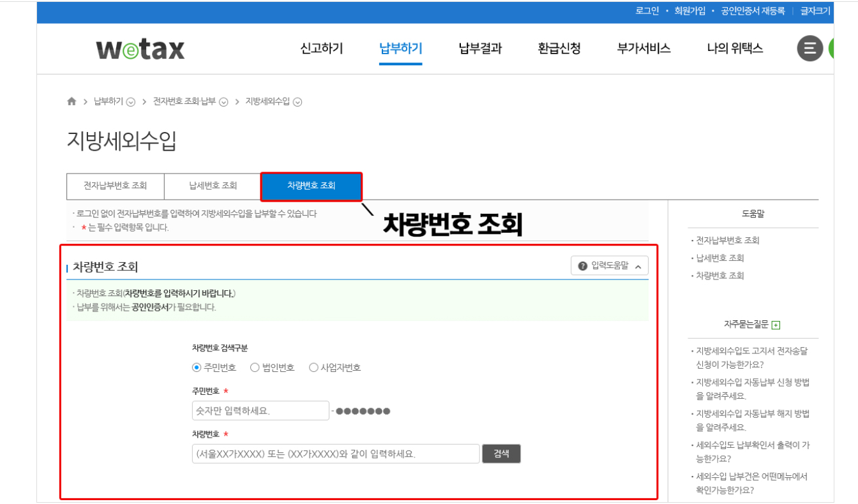Open FAQ about 세외수입 납부건 확인 메뉴
Screen dimensions: 858x504
click(751, 483)
